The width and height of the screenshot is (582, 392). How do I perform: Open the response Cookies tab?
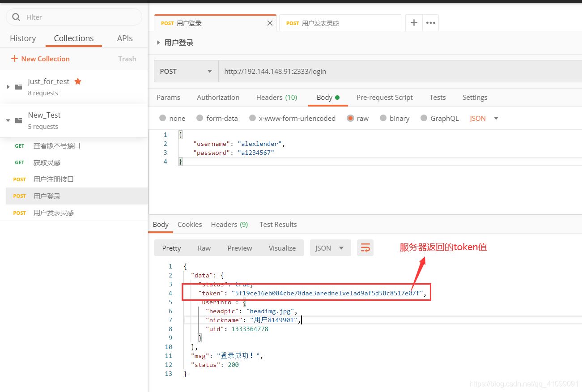(x=190, y=224)
